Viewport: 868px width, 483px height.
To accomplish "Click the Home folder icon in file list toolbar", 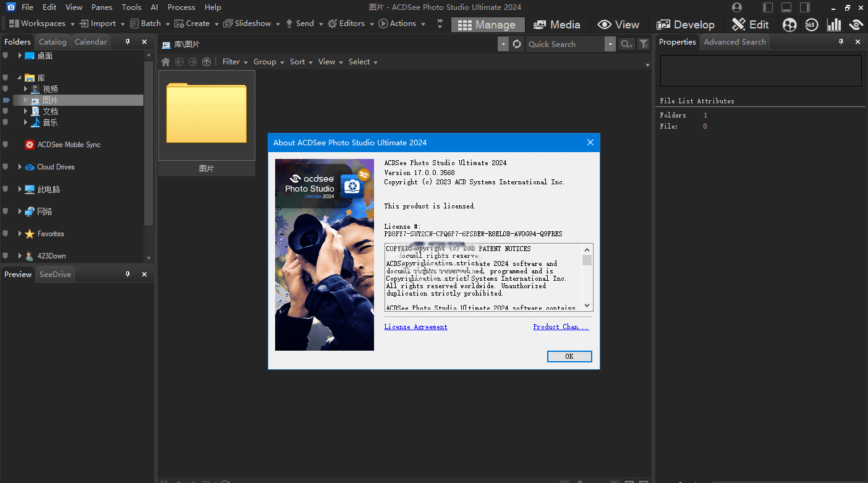I will 165,62.
